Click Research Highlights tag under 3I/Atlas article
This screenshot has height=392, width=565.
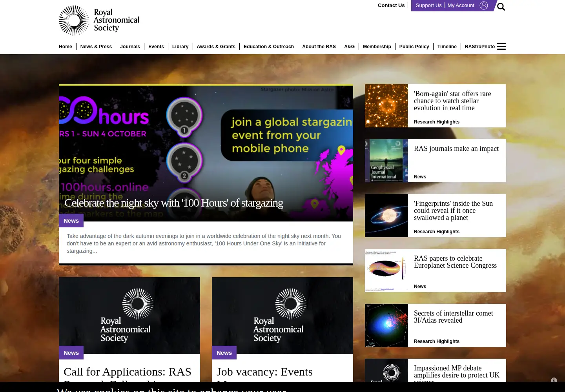click(x=437, y=341)
